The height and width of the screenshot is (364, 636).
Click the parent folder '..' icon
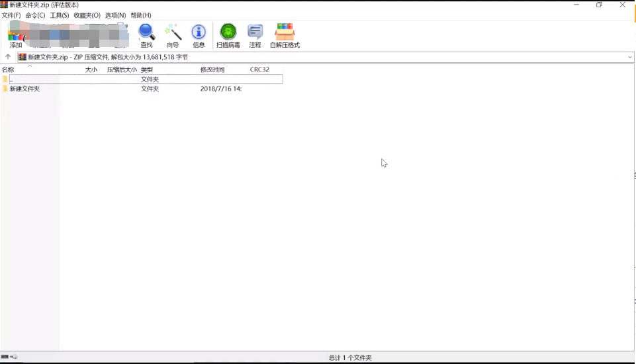5,79
